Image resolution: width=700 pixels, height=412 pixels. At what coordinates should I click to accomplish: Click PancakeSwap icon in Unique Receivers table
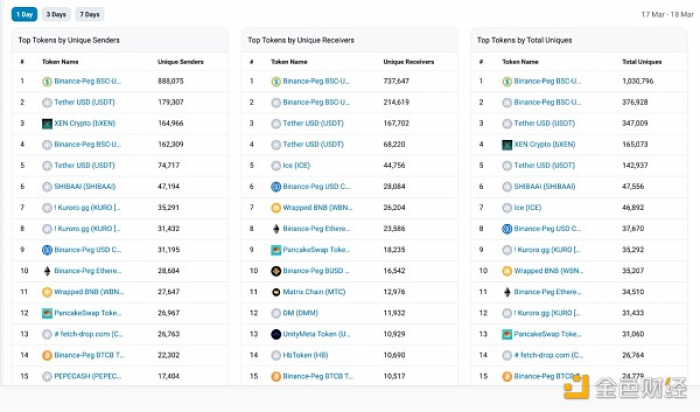click(276, 250)
